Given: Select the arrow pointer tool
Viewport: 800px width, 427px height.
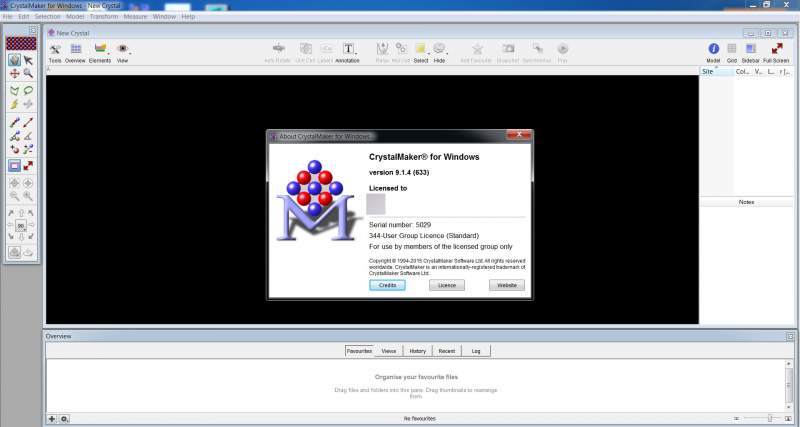Looking at the screenshot, I should (x=28, y=60).
